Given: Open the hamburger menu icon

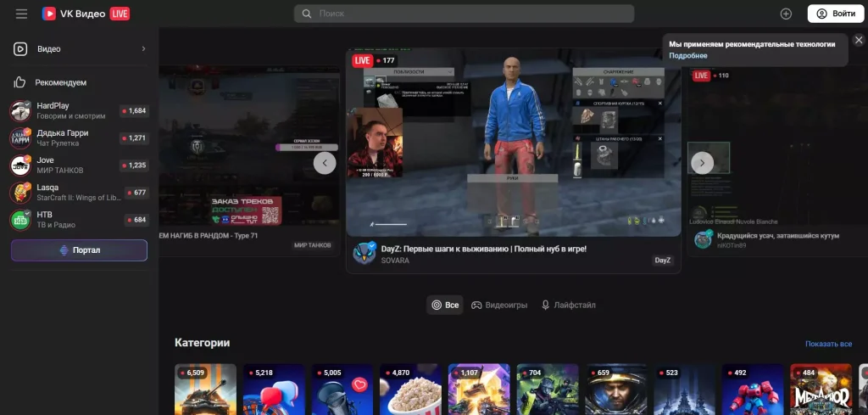Looking at the screenshot, I should [x=21, y=14].
